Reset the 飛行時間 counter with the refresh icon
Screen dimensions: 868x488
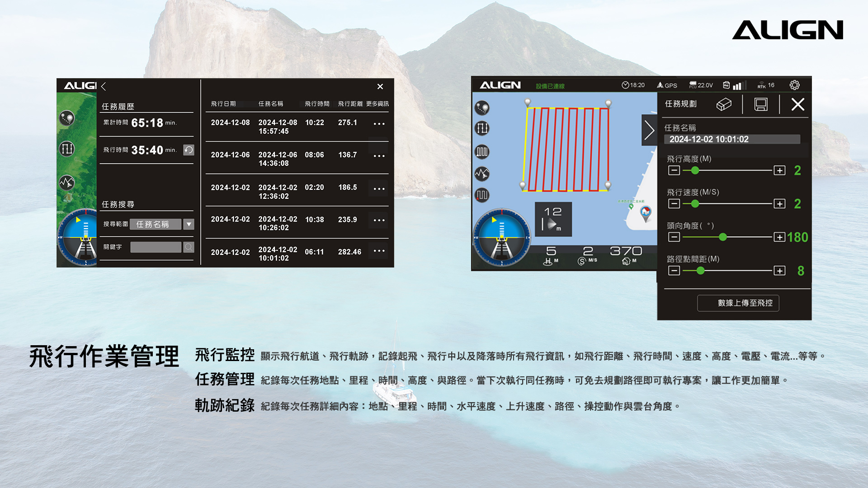tap(189, 150)
